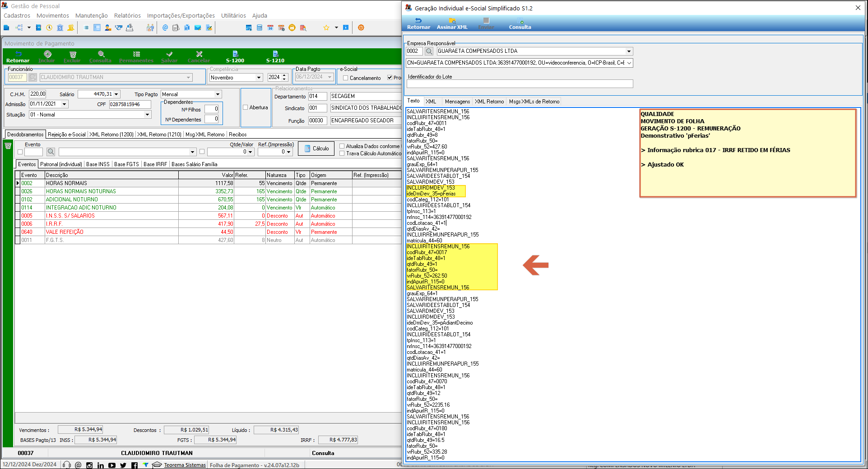
Task: Open the Admissão date dropdown arrow
Action: (65, 104)
